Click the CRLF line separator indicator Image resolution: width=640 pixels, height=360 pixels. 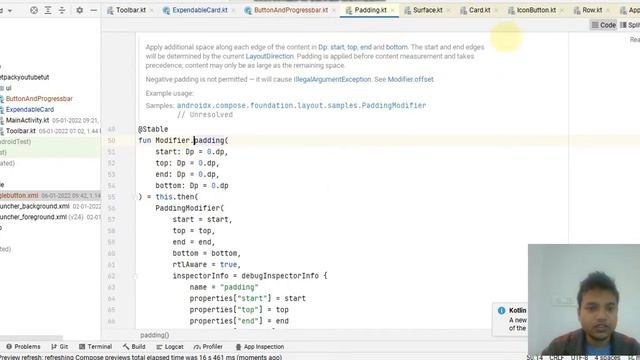tap(556, 357)
